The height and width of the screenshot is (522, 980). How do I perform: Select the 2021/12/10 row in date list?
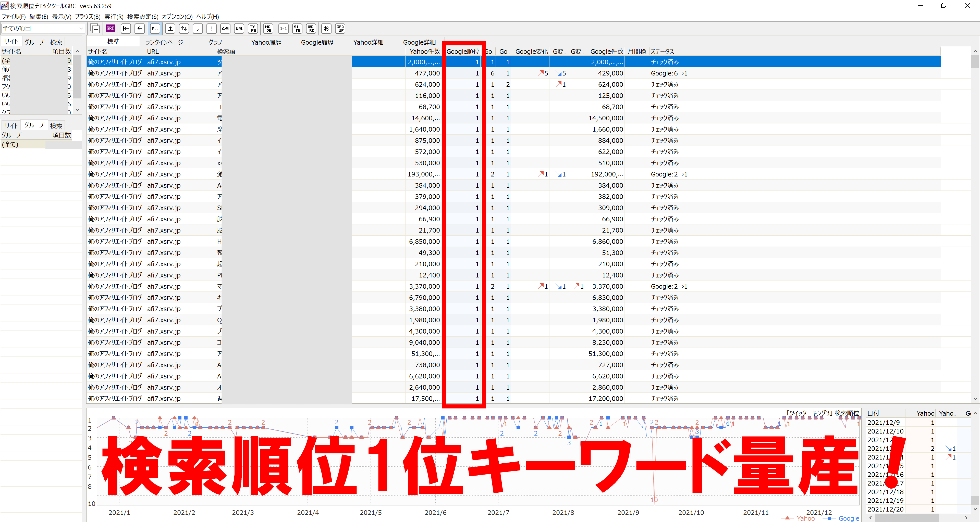pyautogui.click(x=886, y=431)
